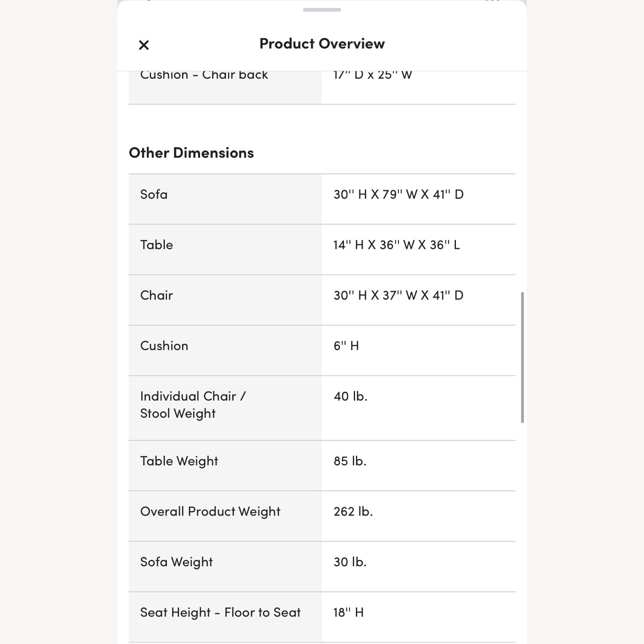Click the 6" H cushion value
Image resolution: width=644 pixels, height=644 pixels.
[346, 346]
